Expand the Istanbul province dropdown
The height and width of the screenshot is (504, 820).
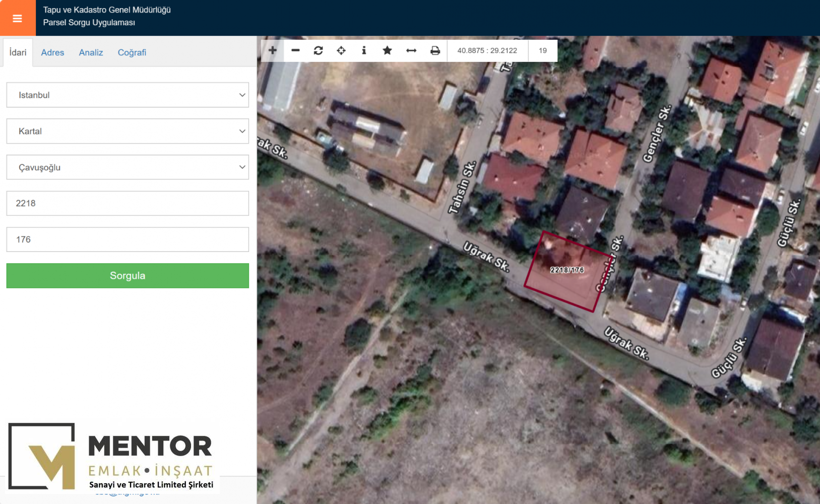(x=128, y=95)
